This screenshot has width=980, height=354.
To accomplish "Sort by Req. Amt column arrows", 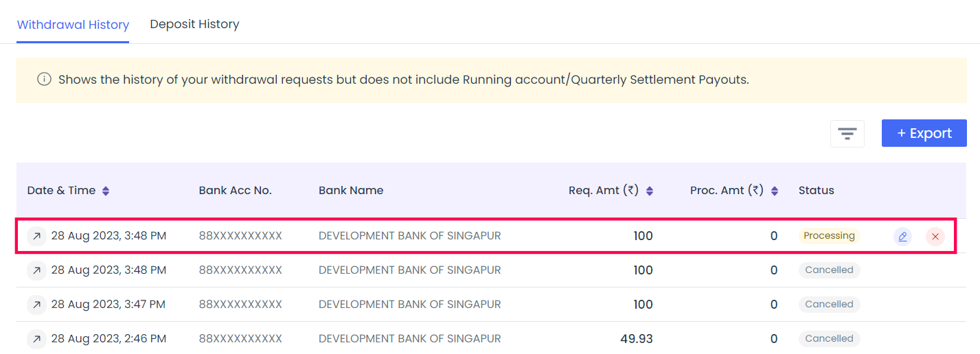I will click(650, 191).
